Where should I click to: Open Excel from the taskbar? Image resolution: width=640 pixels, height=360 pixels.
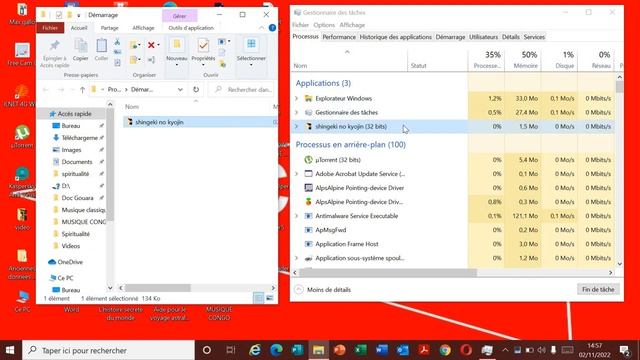tap(360, 350)
